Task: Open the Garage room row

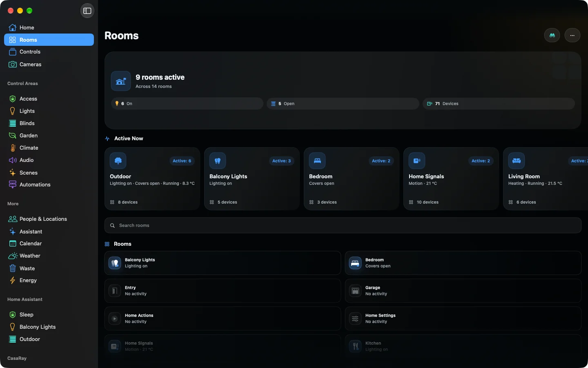Action: 463,291
